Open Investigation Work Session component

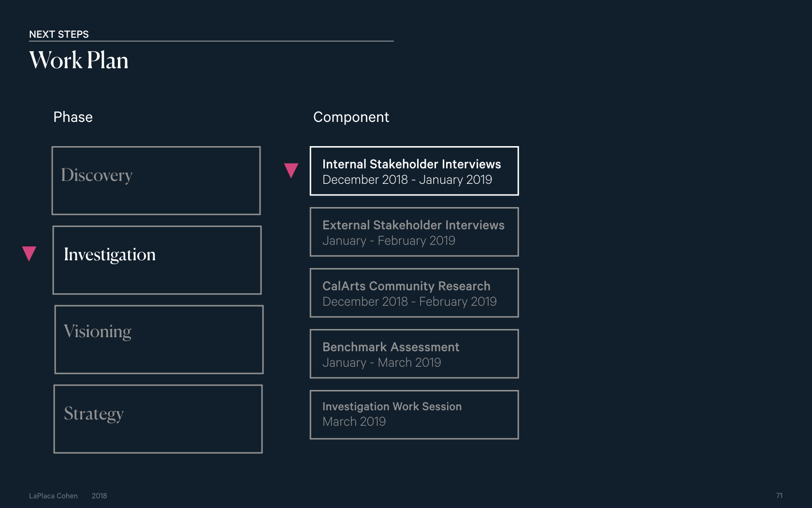pos(414,415)
